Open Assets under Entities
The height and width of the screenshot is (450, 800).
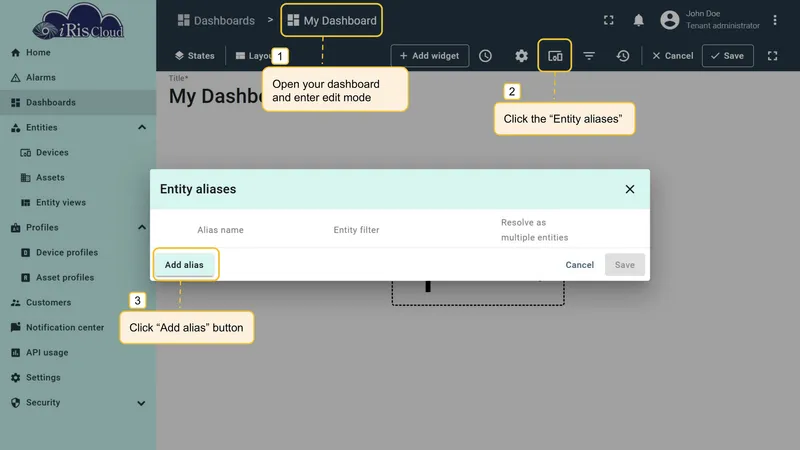[x=78, y=178]
